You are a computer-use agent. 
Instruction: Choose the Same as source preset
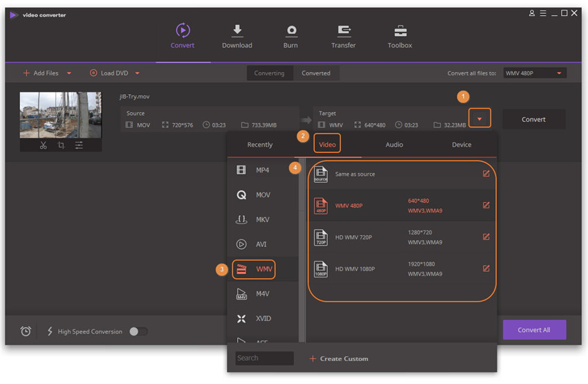click(x=402, y=174)
